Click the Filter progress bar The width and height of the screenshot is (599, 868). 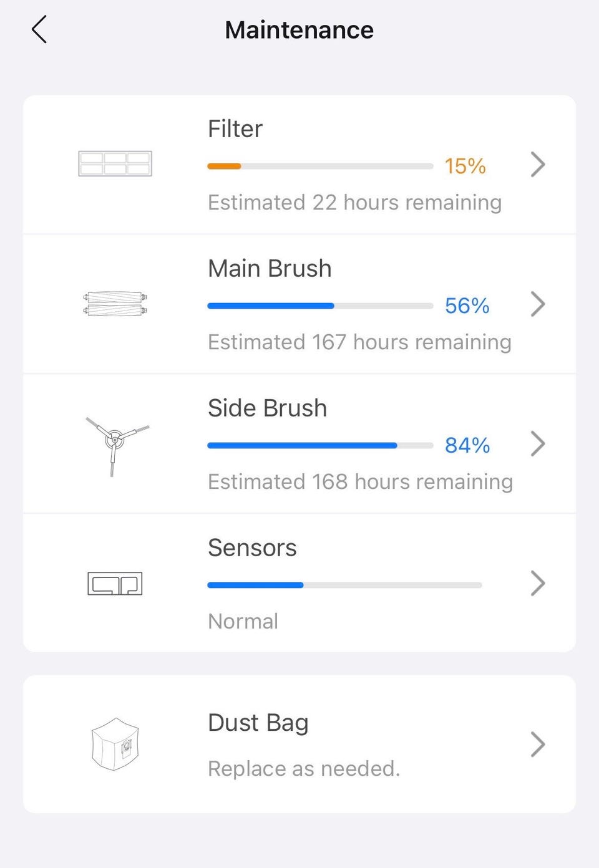click(x=320, y=166)
